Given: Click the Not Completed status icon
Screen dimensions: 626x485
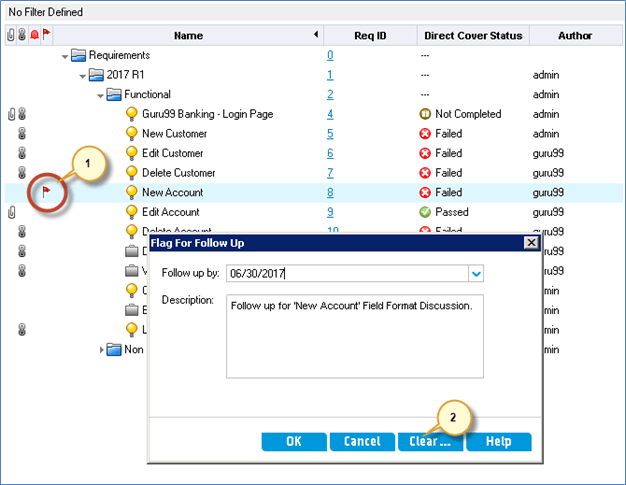Looking at the screenshot, I should tap(425, 114).
